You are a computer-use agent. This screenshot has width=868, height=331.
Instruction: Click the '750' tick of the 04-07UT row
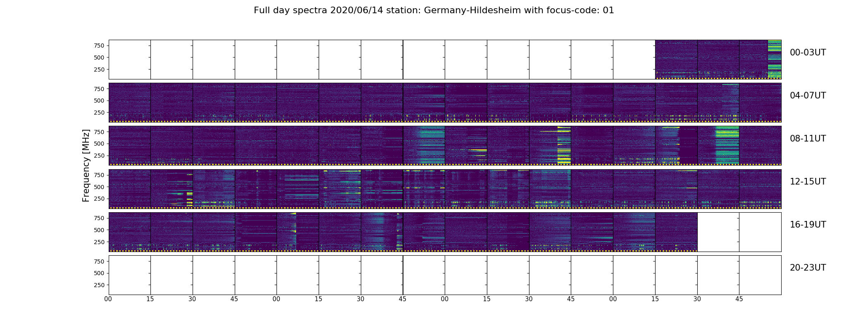(99, 89)
